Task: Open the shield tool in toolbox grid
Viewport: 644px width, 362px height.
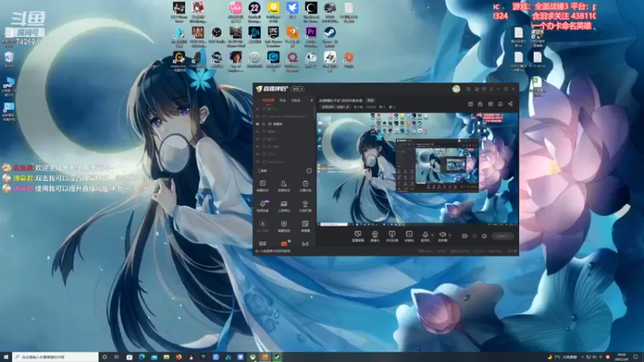Action: tap(284, 226)
